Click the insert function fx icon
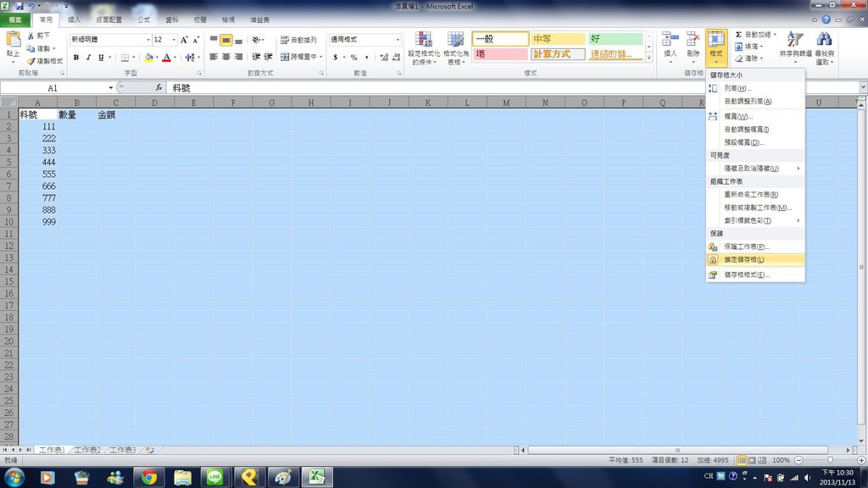This screenshot has width=868, height=488. click(159, 88)
